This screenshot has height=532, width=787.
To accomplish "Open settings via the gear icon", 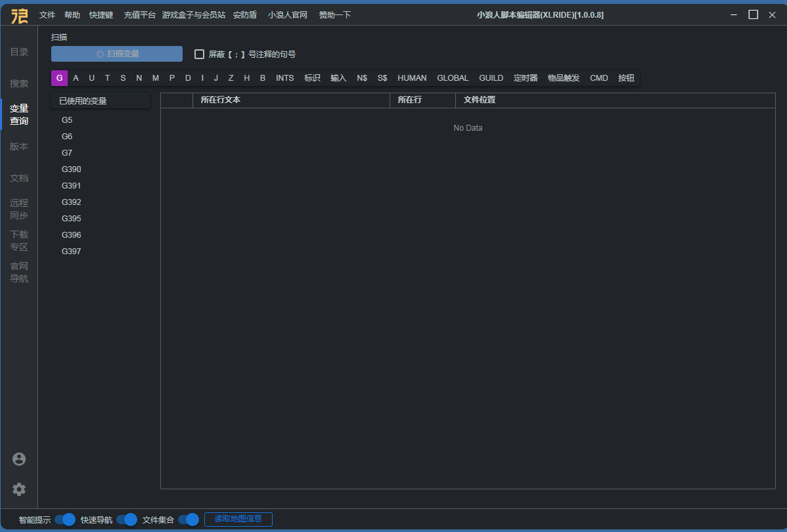I will [19, 489].
